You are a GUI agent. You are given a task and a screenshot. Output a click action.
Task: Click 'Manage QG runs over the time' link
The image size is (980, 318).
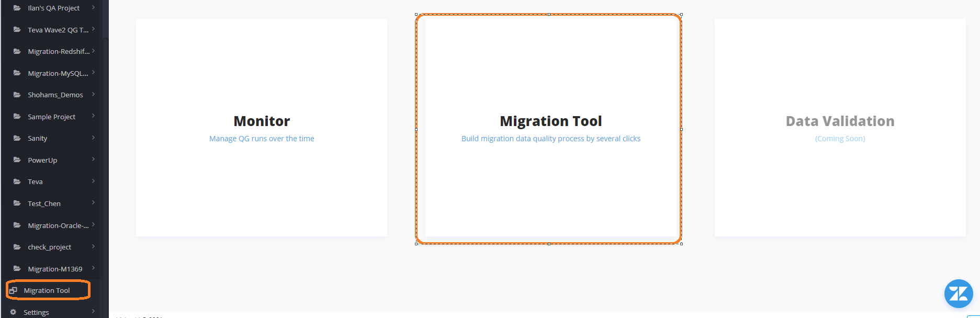click(262, 139)
